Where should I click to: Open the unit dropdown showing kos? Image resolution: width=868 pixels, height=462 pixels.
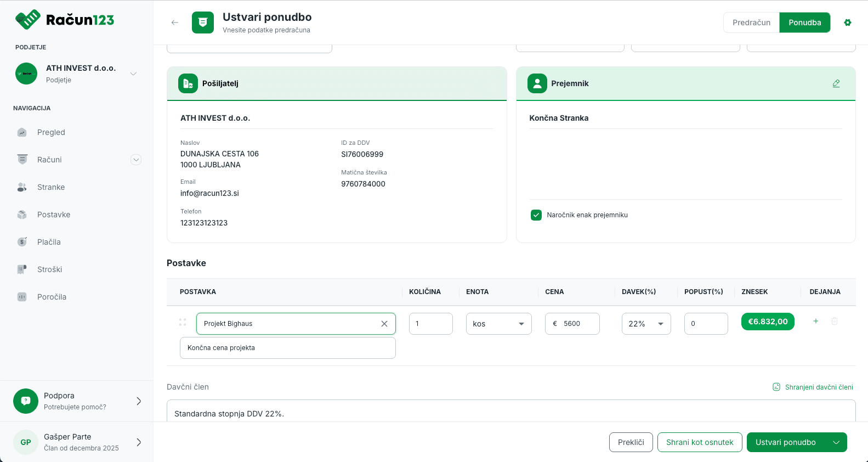coord(498,324)
